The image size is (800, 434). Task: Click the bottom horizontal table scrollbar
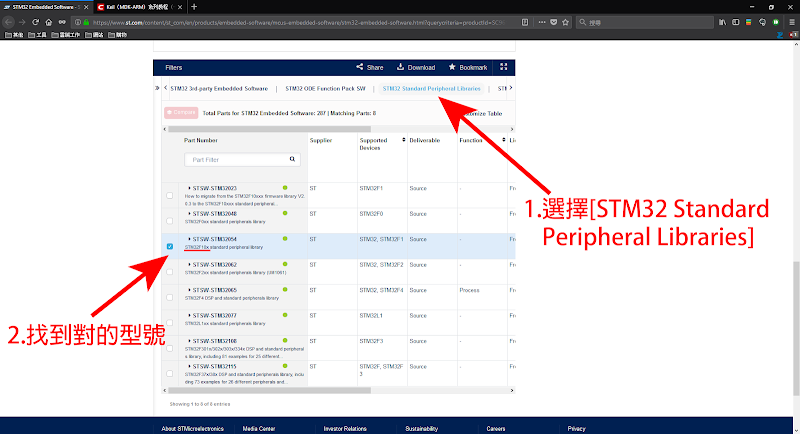point(269,390)
